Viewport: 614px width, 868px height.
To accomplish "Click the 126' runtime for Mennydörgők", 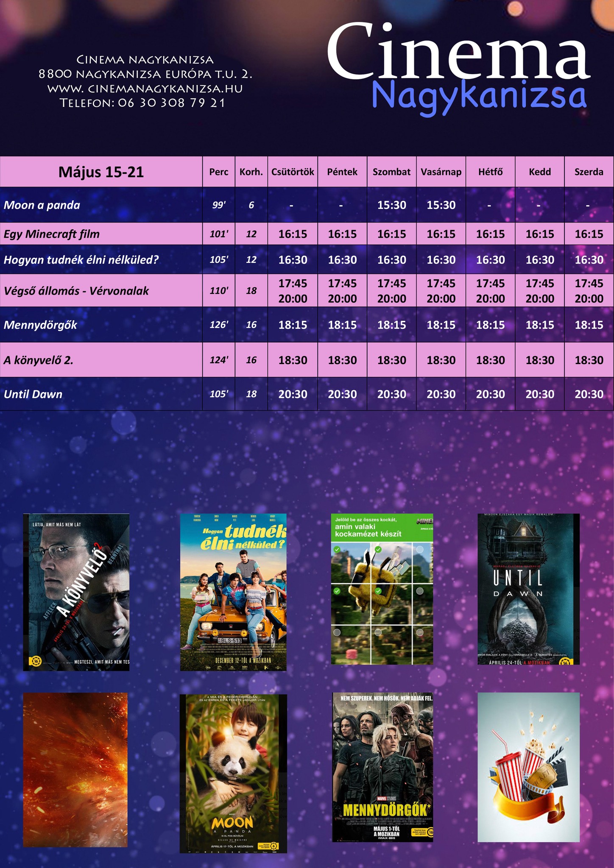I will (x=219, y=325).
